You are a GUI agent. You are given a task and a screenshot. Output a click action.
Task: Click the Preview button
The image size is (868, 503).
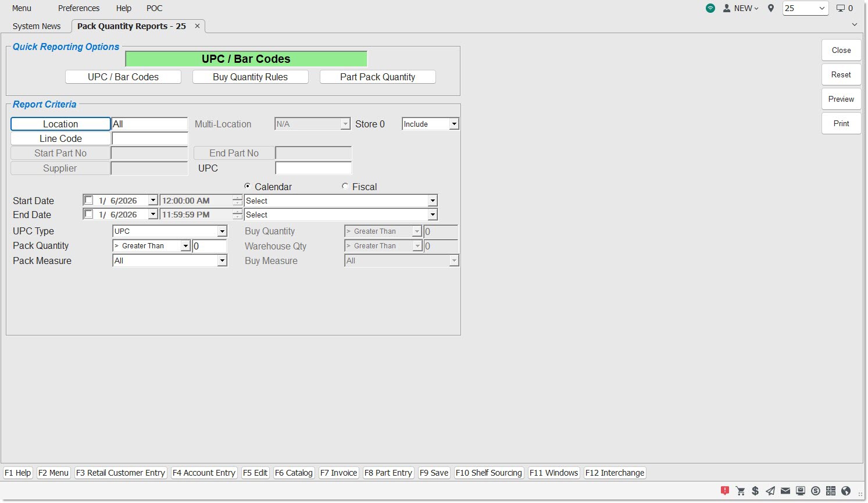tap(841, 99)
